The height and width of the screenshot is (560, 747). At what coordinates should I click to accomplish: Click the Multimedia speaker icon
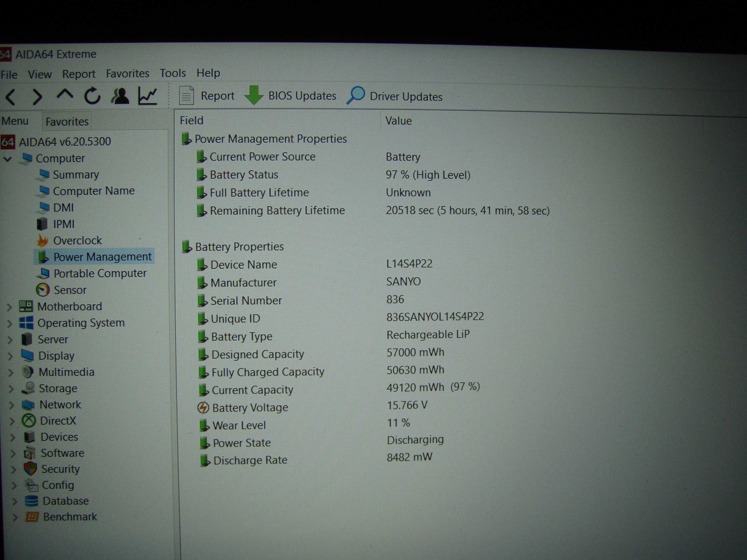[27, 372]
